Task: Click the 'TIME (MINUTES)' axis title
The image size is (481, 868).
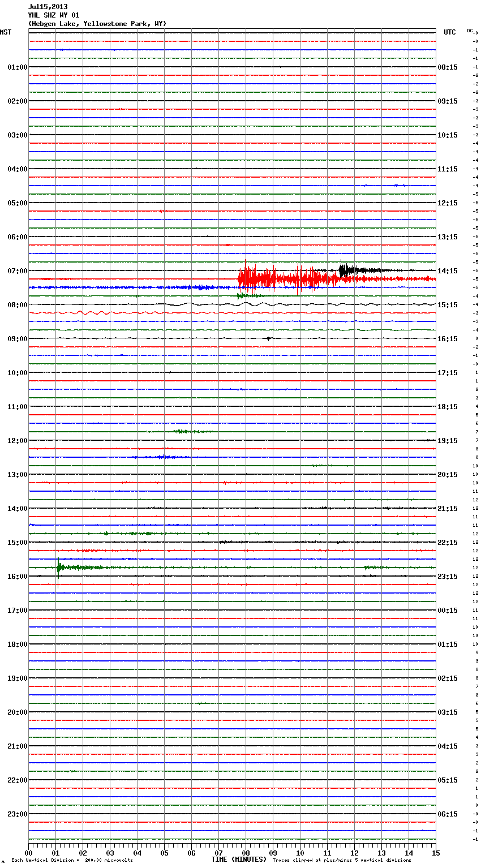Action: pos(239,860)
